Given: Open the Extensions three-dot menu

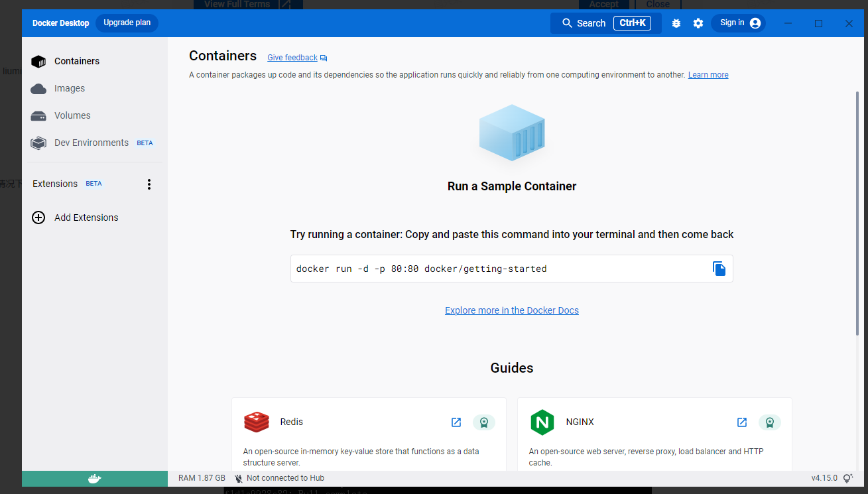Looking at the screenshot, I should [149, 184].
